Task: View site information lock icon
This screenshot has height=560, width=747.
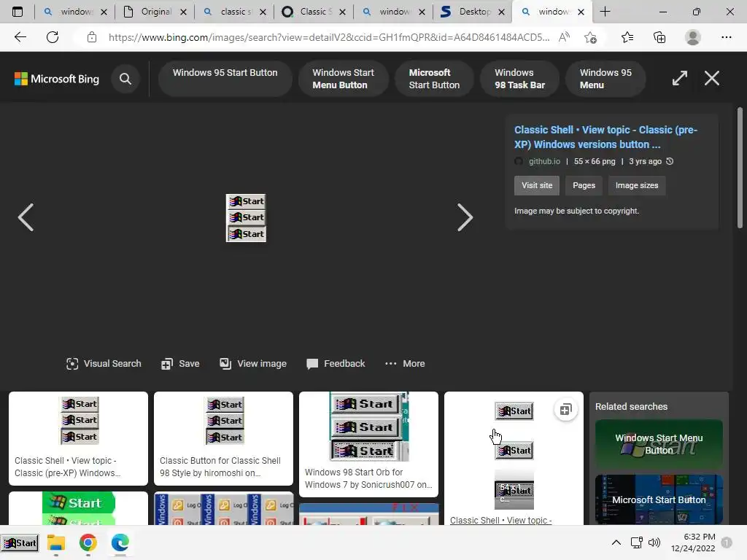Action: click(x=92, y=37)
